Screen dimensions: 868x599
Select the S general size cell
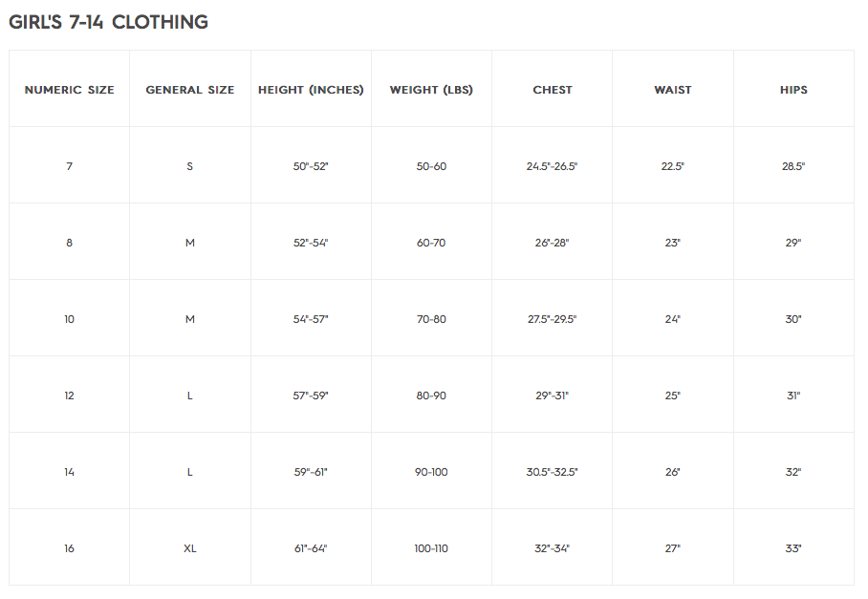[190, 166]
